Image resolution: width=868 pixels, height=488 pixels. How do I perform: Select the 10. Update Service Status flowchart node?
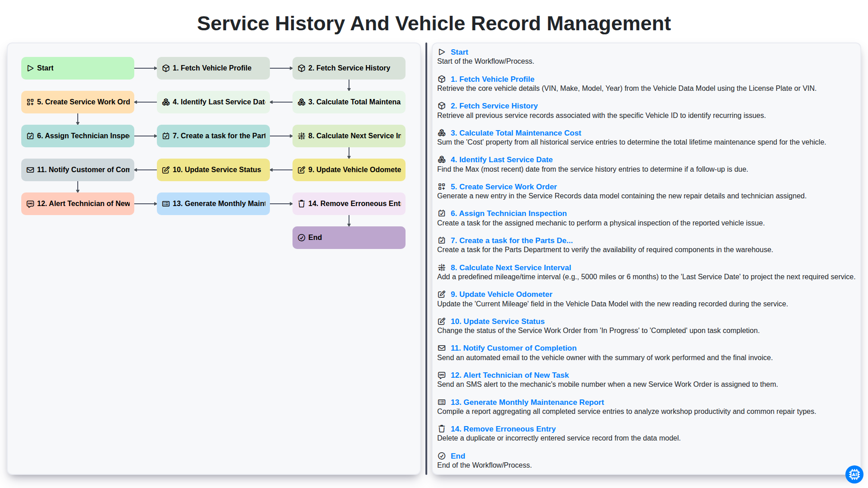tap(213, 170)
